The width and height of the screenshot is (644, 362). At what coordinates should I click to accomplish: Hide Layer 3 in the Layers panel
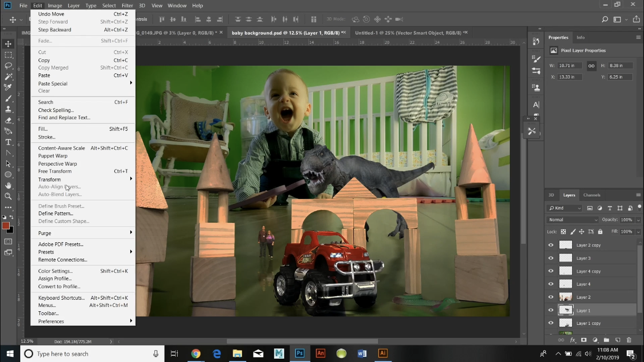[x=550, y=258]
